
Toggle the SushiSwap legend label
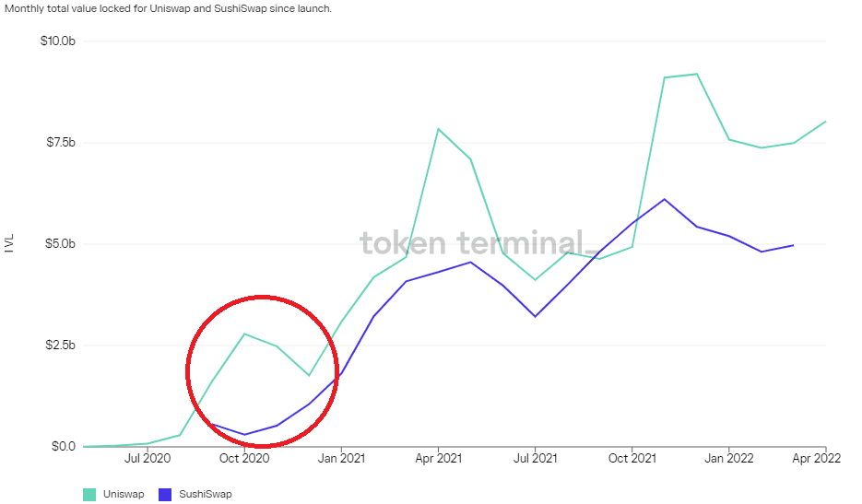pyautogui.click(x=206, y=494)
